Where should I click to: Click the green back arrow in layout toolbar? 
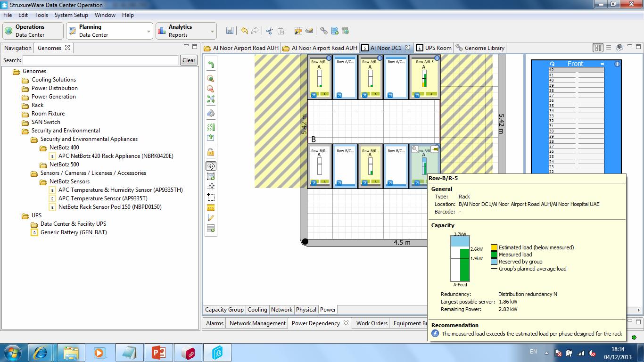point(211,65)
